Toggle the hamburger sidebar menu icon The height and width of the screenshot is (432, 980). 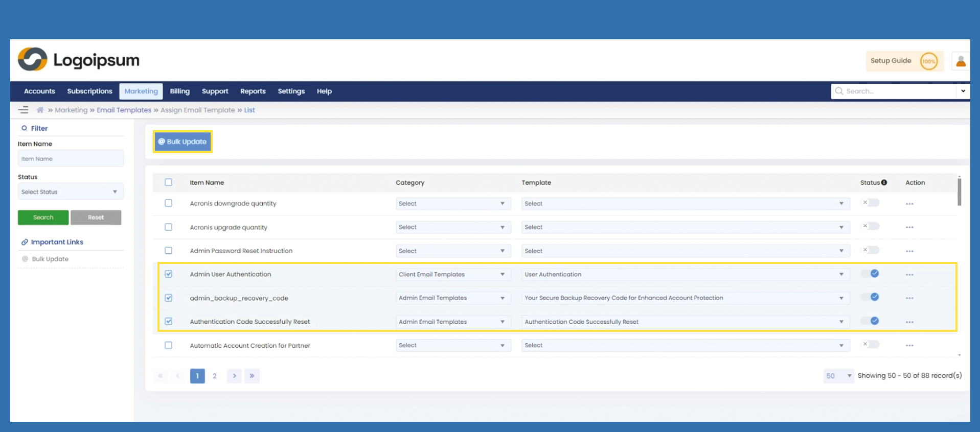tap(23, 110)
